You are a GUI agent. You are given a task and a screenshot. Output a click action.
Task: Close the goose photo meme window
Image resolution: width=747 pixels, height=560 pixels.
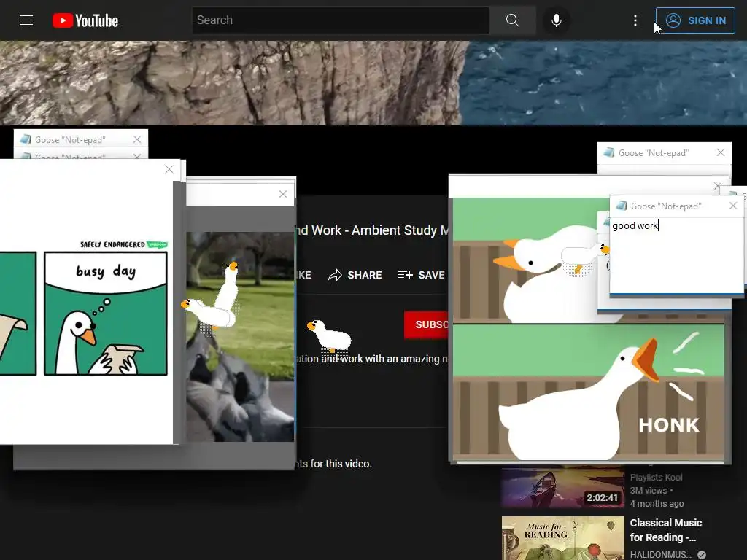[283, 194]
